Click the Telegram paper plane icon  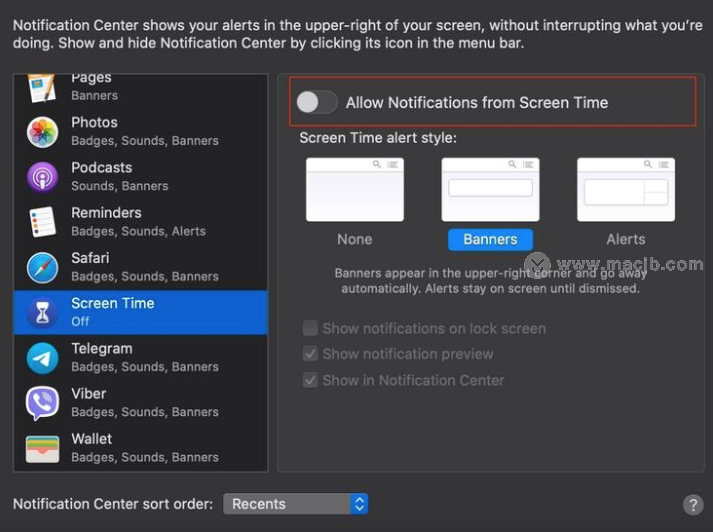42,358
